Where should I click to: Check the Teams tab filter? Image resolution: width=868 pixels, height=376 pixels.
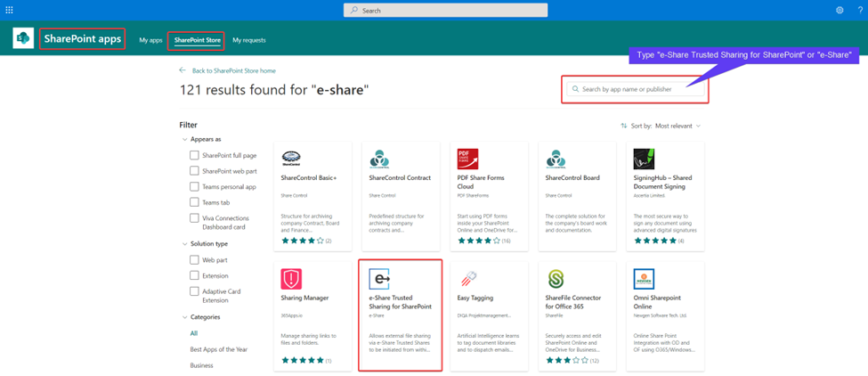click(x=194, y=202)
